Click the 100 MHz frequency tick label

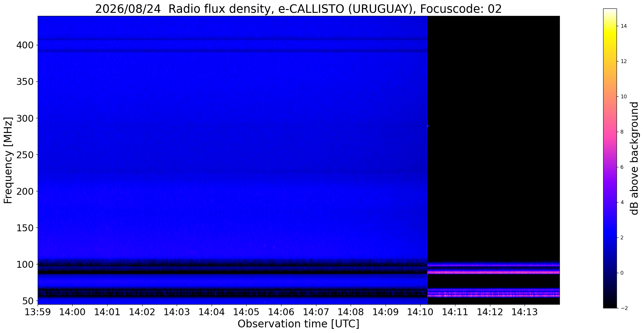[24, 264]
